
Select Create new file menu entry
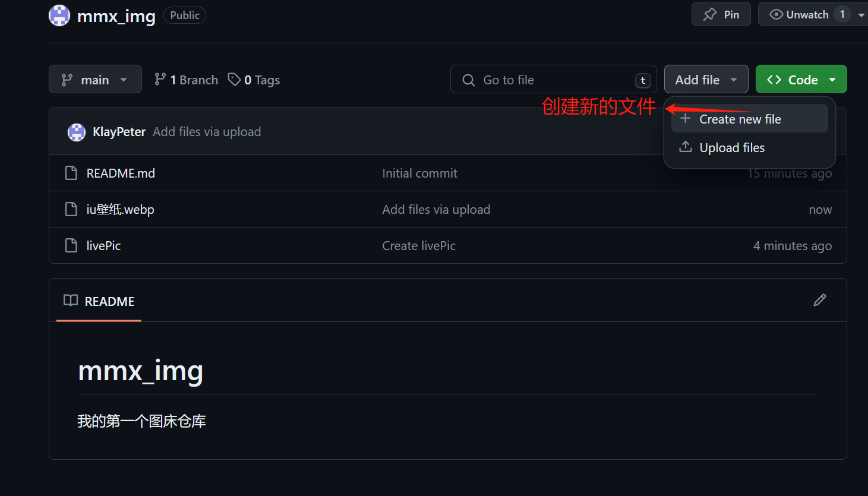(x=749, y=119)
